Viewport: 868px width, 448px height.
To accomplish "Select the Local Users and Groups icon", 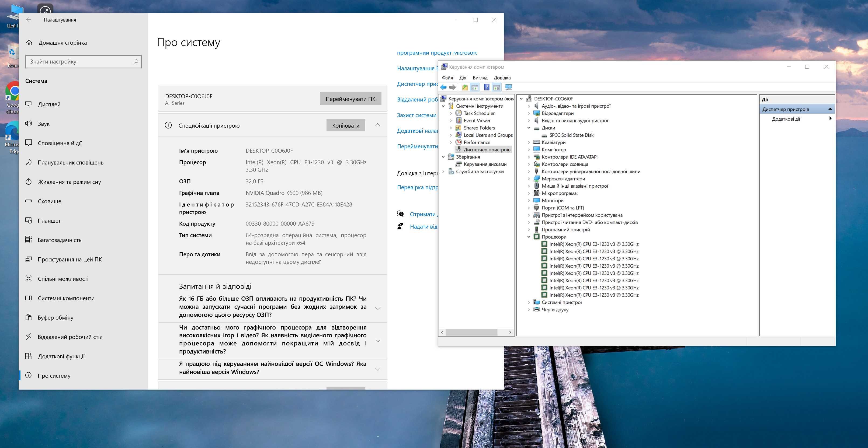I will [458, 135].
